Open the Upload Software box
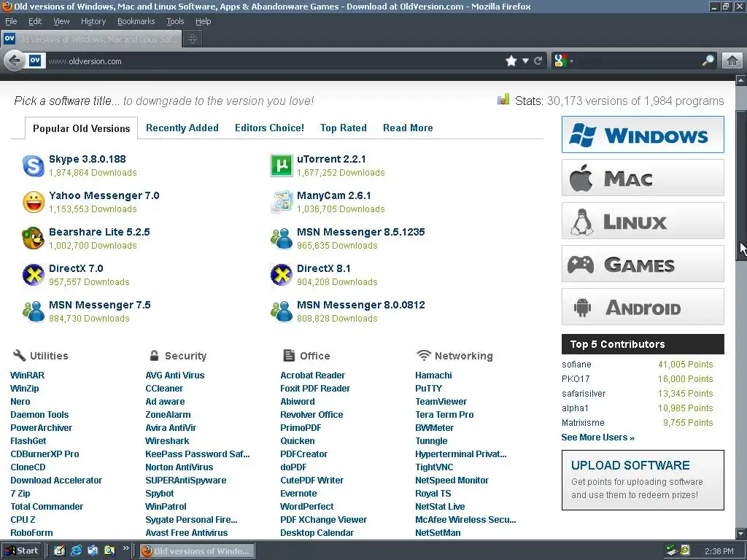 [x=643, y=480]
